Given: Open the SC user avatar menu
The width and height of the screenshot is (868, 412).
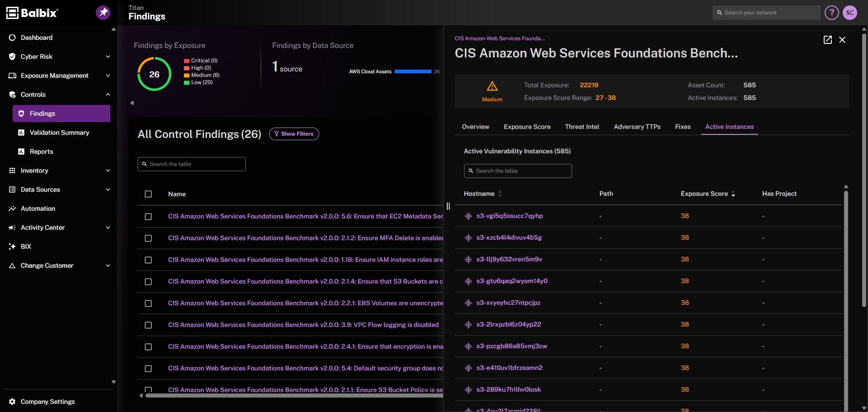Looking at the screenshot, I should tap(850, 13).
